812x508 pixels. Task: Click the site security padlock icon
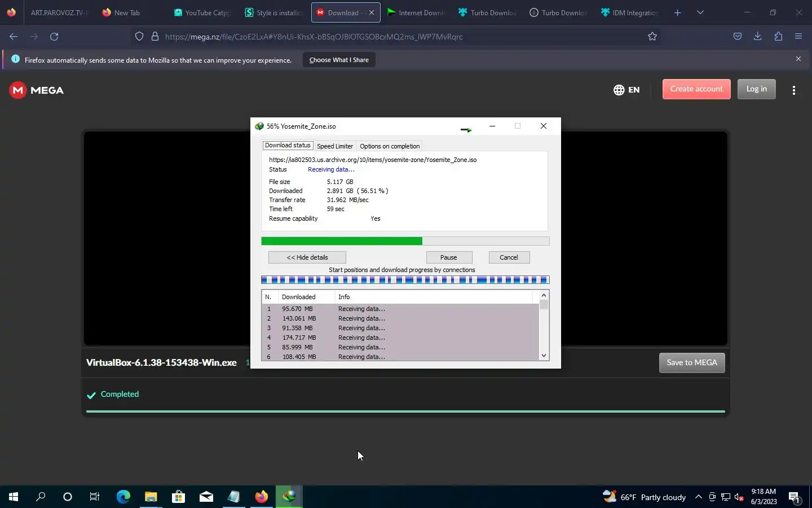point(155,37)
